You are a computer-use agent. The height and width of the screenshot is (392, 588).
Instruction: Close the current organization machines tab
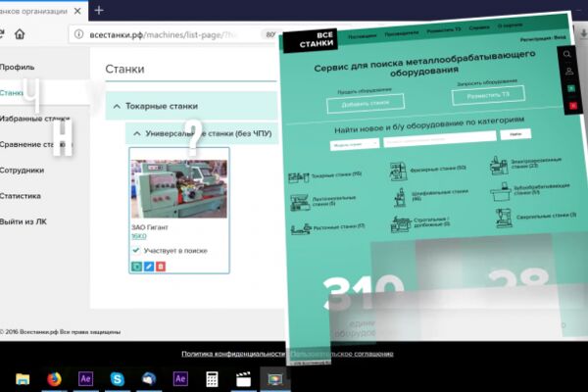(77, 11)
